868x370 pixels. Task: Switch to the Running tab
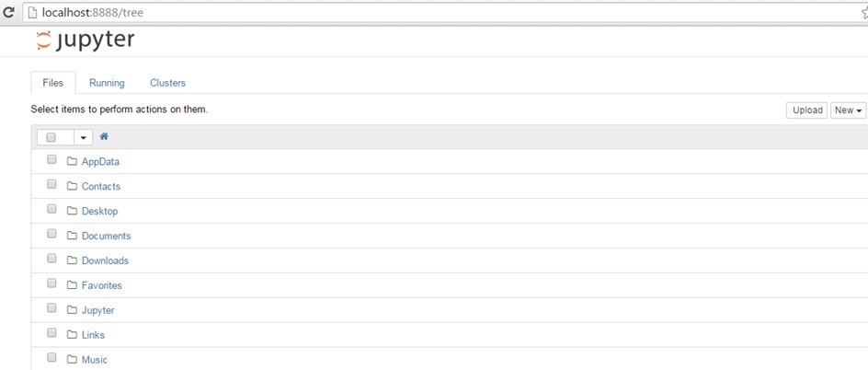[107, 83]
